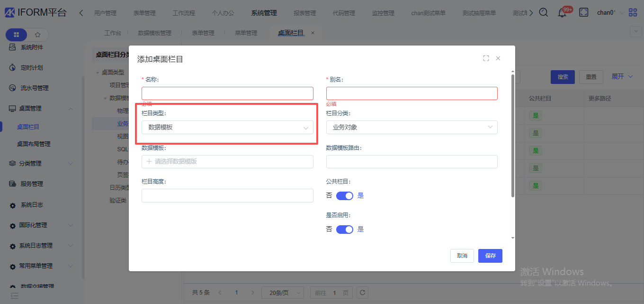Screen dimensions: 644x304
Task: Maximize the 添加桌面栏目 dialog
Action: [x=486, y=58]
